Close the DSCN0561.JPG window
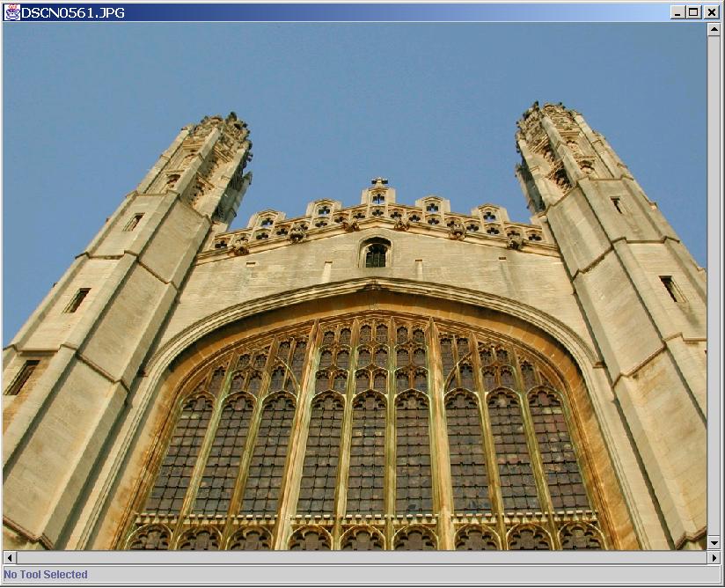This screenshot has width=725, height=588. pyautogui.click(x=708, y=12)
